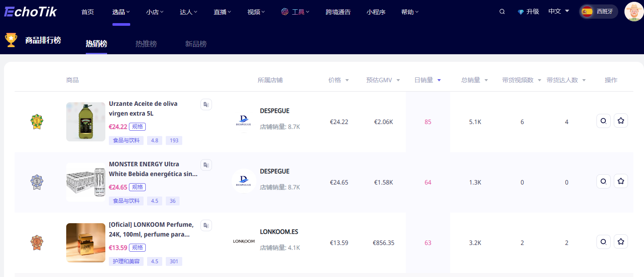Click 规格 button under MONSTER ENERGY
Image resolution: width=644 pixels, height=277 pixels.
[137, 187]
